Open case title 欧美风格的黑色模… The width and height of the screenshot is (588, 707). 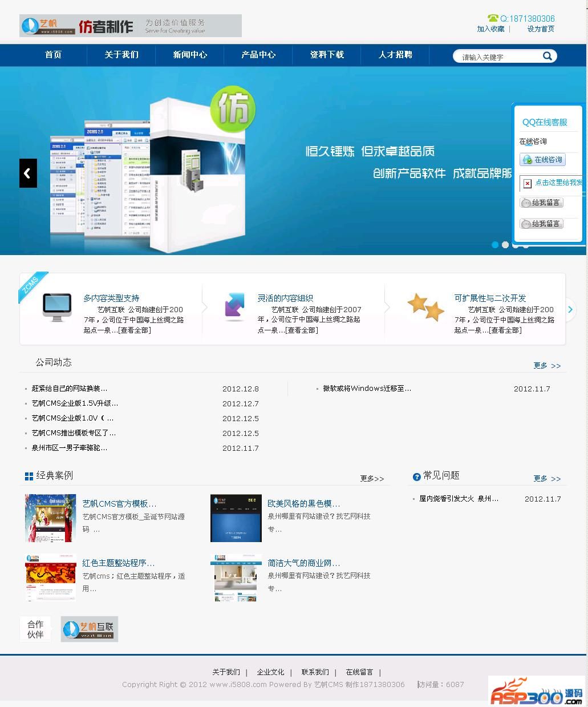[x=303, y=504]
